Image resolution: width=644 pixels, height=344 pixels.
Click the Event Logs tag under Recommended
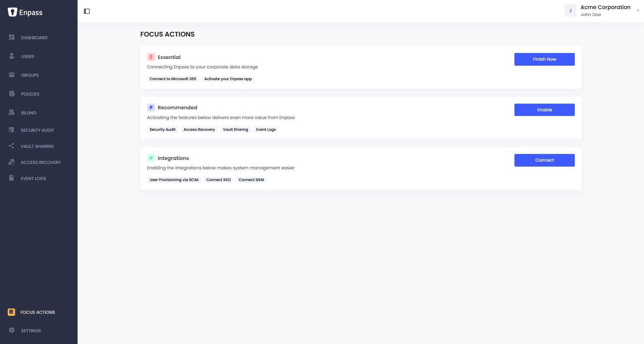coord(266,129)
